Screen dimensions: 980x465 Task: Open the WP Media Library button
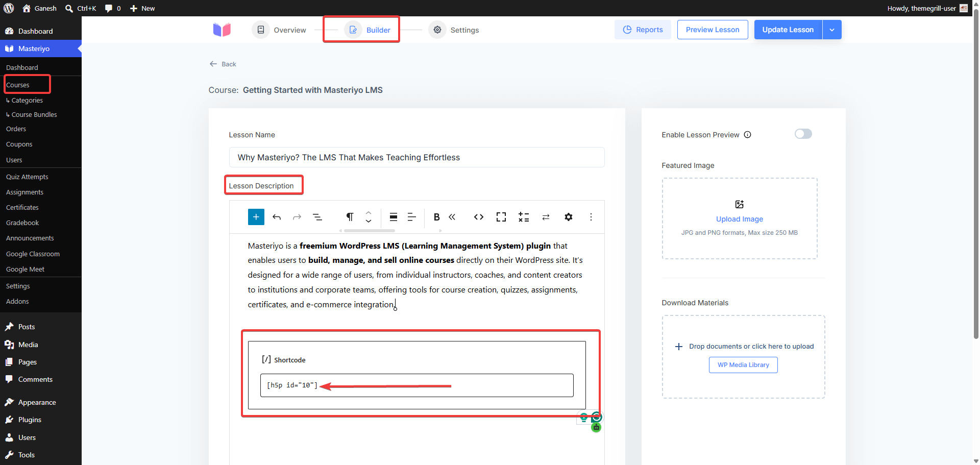[743, 365]
